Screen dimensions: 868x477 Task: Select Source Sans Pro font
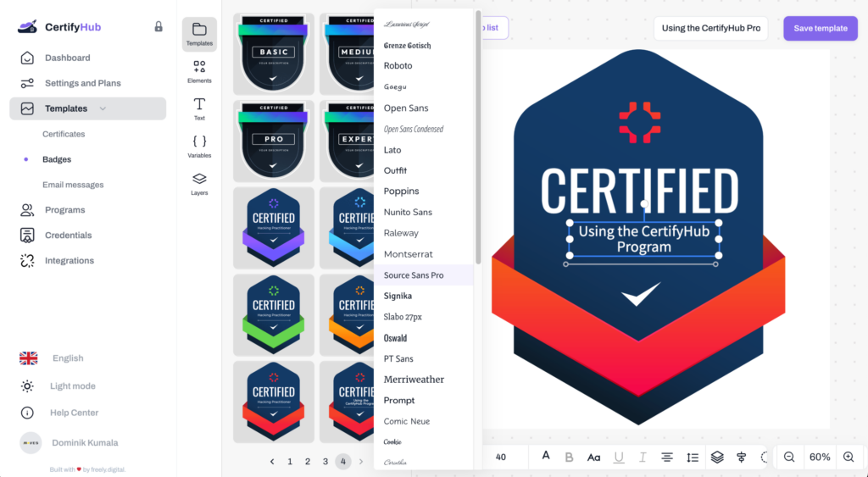tap(424, 275)
